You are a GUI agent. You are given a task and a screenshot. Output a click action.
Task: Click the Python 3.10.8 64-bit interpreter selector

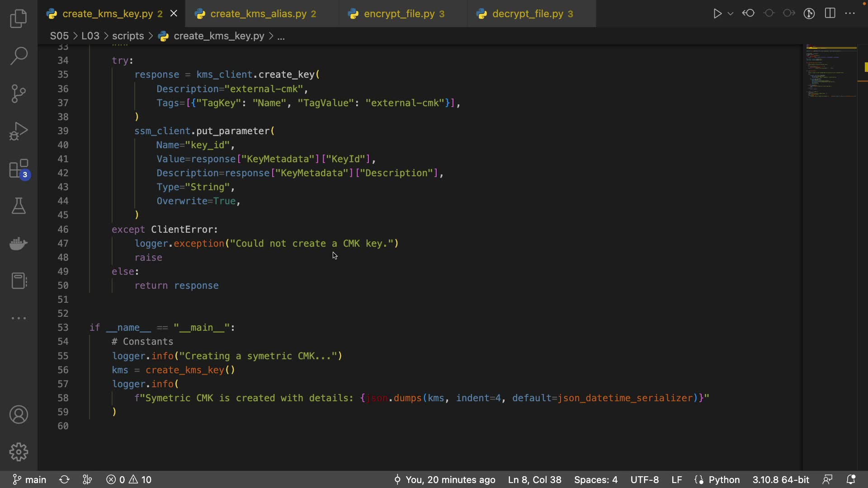[780, 479]
